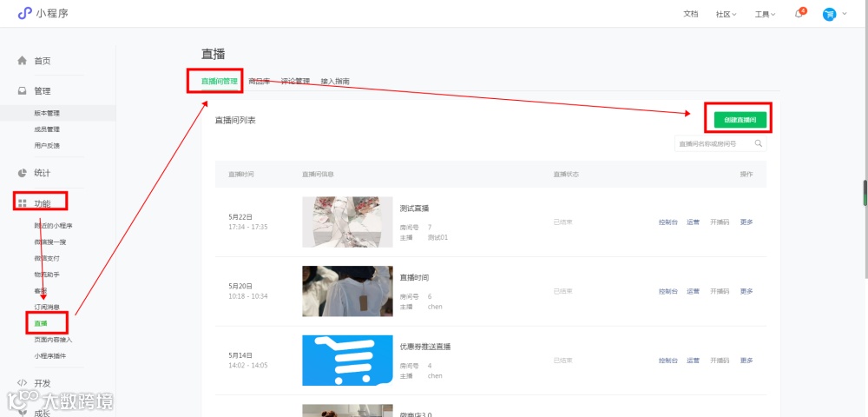Click the 统计 pie chart icon
The width and height of the screenshot is (868, 417).
tap(23, 173)
